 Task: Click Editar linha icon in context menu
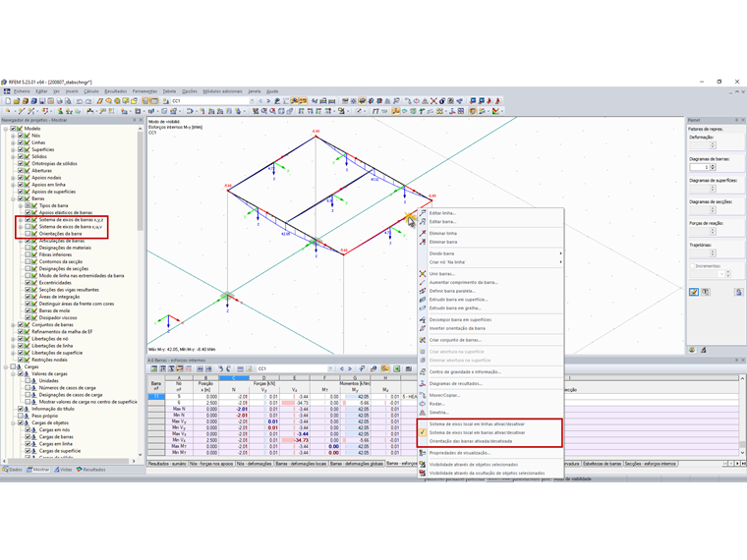tap(423, 213)
